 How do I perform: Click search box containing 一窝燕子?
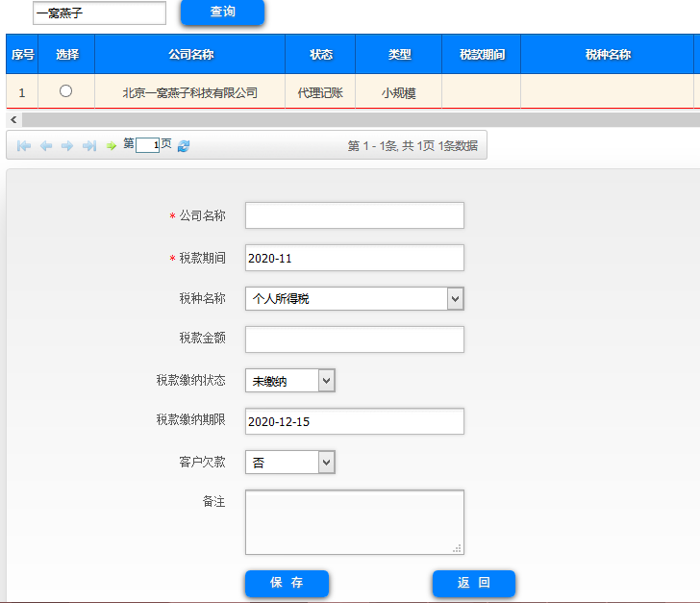point(100,13)
